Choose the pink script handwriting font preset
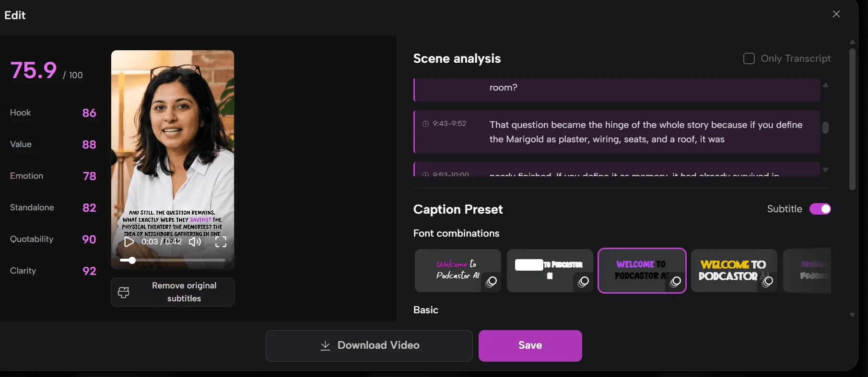The width and height of the screenshot is (868, 377). point(458,271)
